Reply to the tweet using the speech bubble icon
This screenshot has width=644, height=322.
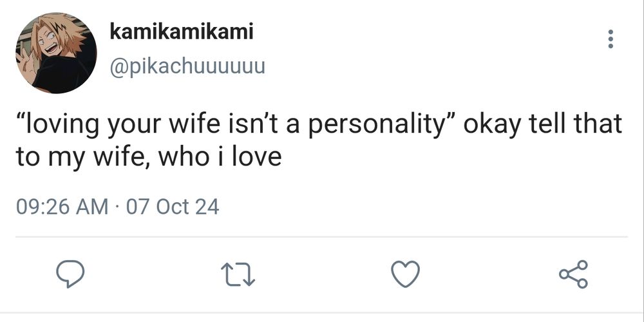point(71,275)
